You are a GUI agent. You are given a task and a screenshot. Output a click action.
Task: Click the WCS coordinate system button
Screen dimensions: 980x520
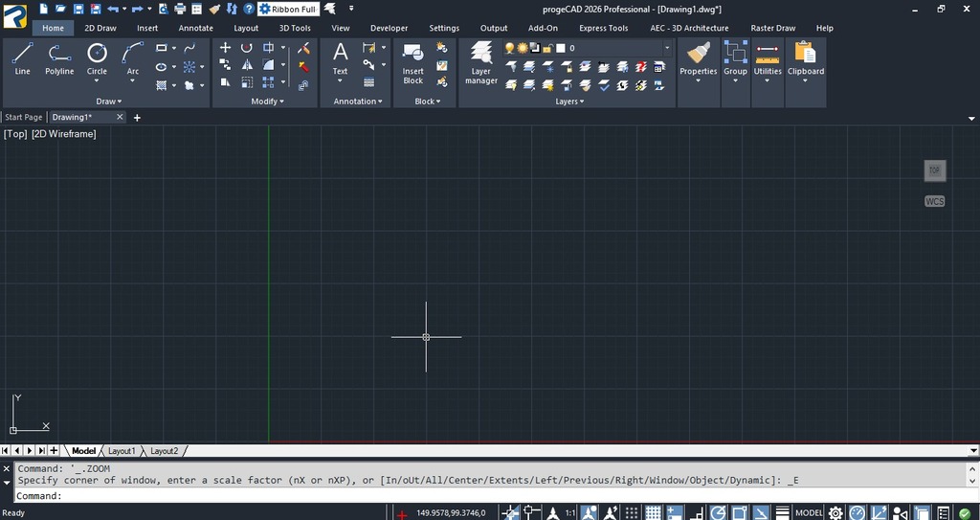pyautogui.click(x=934, y=201)
